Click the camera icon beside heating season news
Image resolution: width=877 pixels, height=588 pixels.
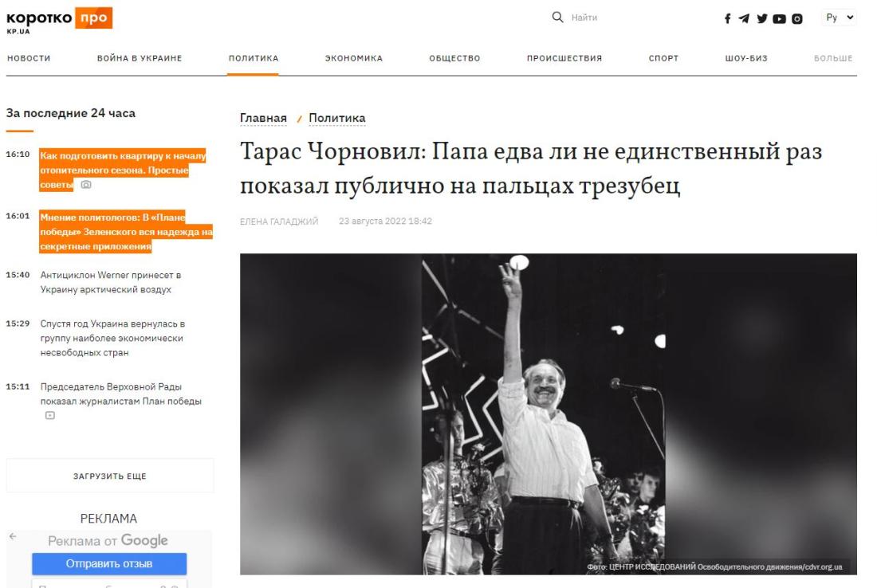85,185
